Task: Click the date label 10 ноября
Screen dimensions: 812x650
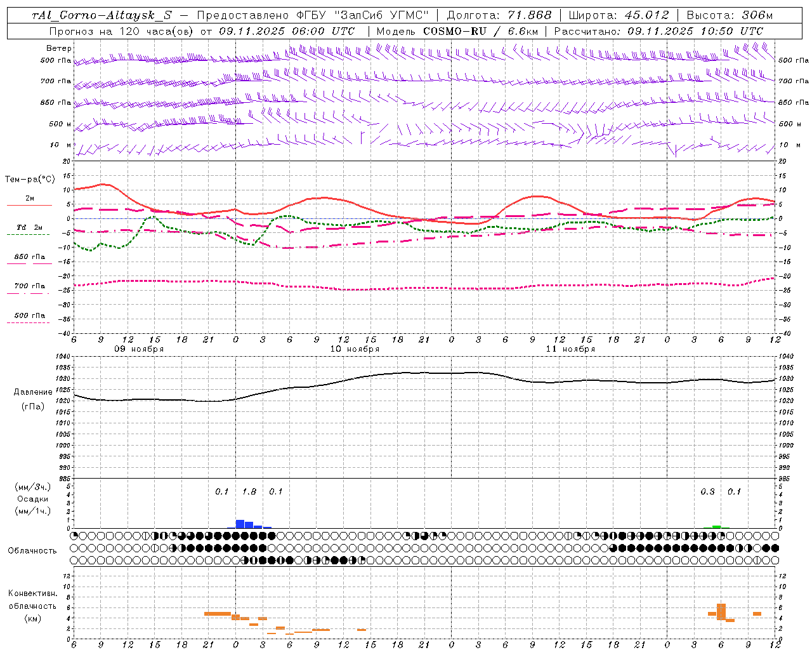Action: coord(355,349)
